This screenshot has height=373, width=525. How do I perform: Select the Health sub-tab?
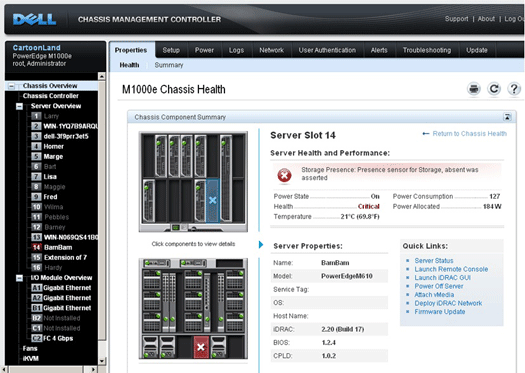click(129, 65)
